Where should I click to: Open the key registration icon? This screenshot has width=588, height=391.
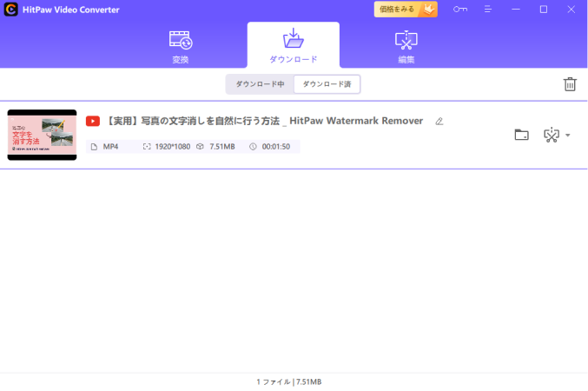(460, 10)
